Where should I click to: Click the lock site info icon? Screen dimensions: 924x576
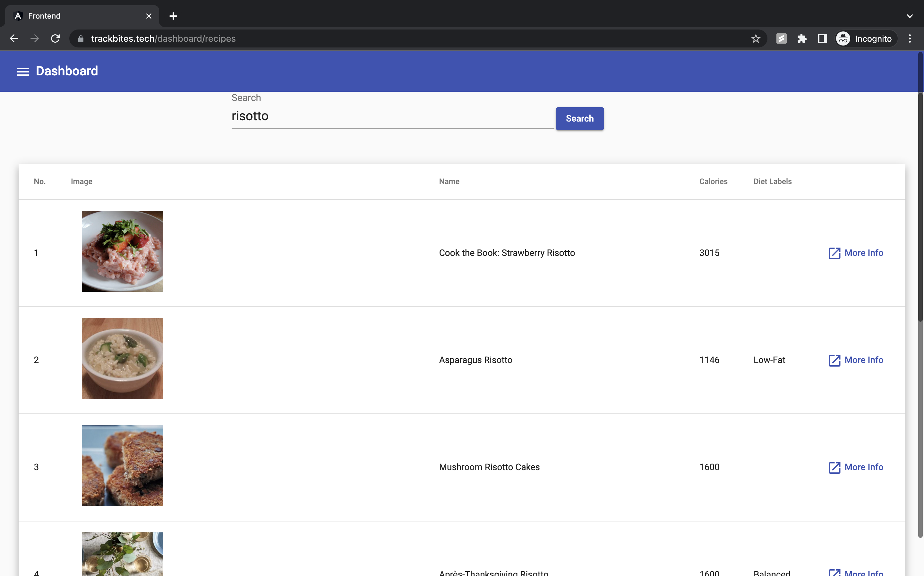81,39
